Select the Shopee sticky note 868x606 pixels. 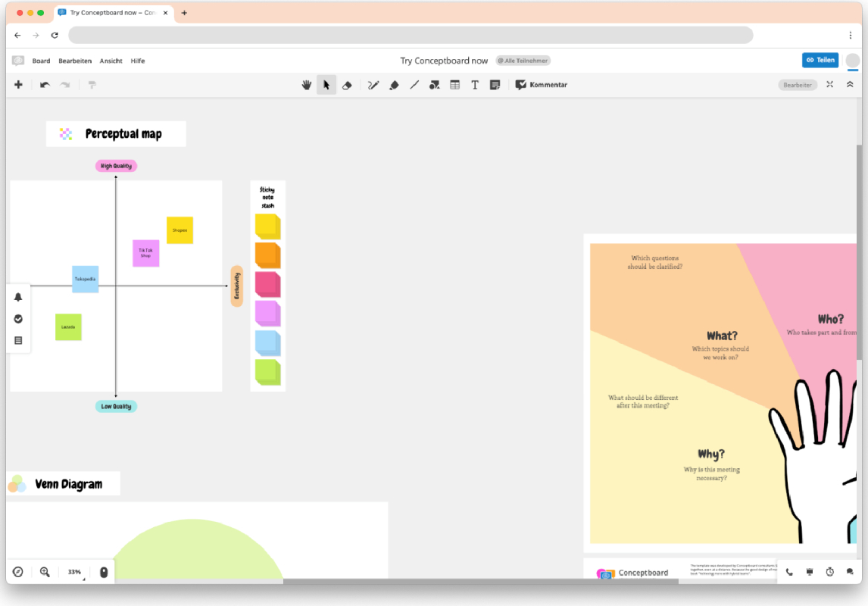pos(180,230)
